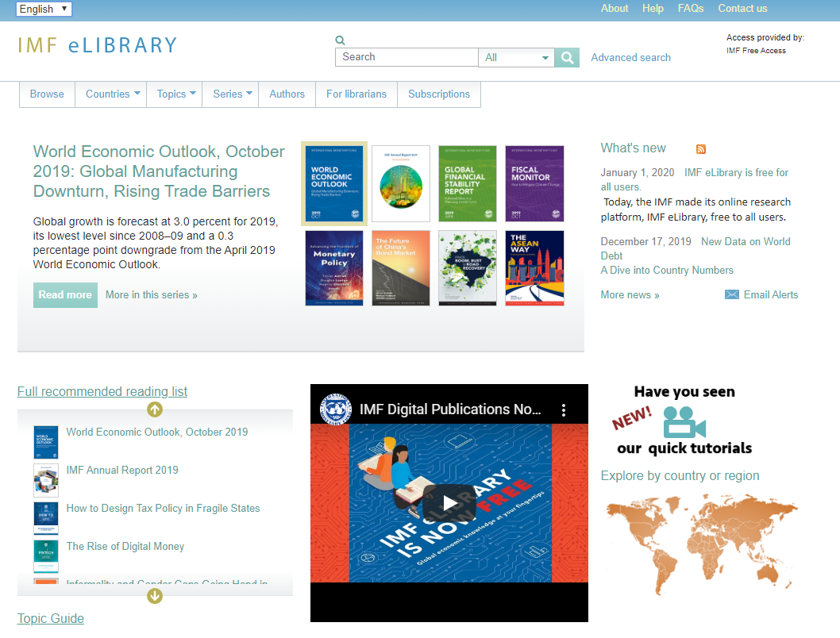The height and width of the screenshot is (638, 840).
Task: Open the Advanced search link
Action: [630, 57]
